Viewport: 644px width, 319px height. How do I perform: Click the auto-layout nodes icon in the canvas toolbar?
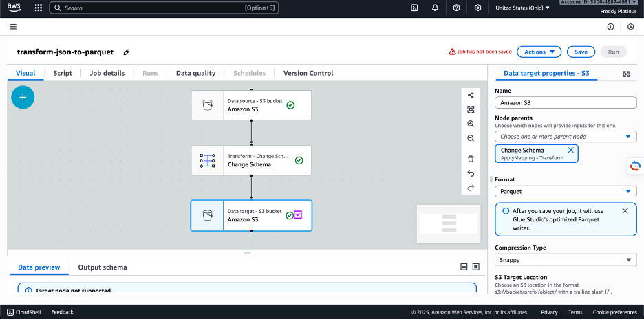471,96
